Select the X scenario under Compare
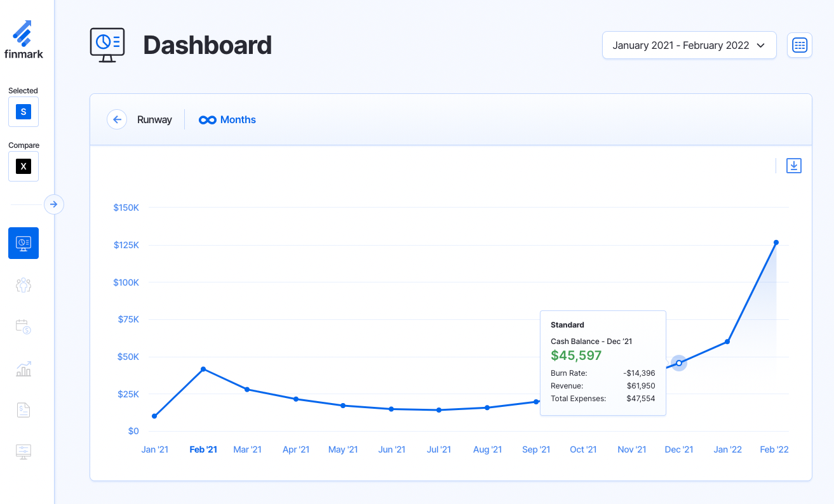Screen dimensions: 834x504 (x=24, y=166)
